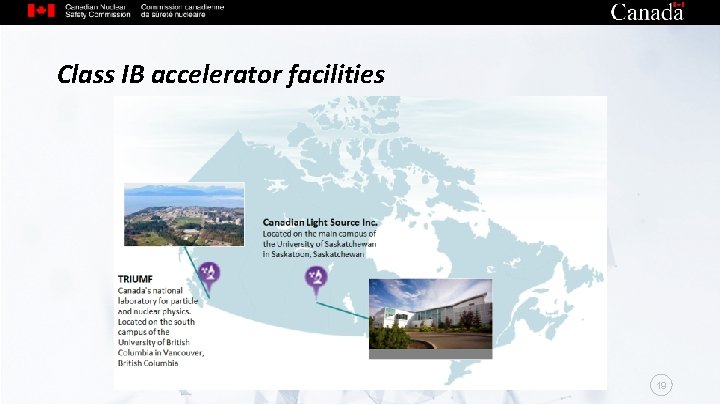This screenshot has height=405, width=720.
Task: Select the 'Canadian Light Source Inc.' heading
Action: click(320, 223)
